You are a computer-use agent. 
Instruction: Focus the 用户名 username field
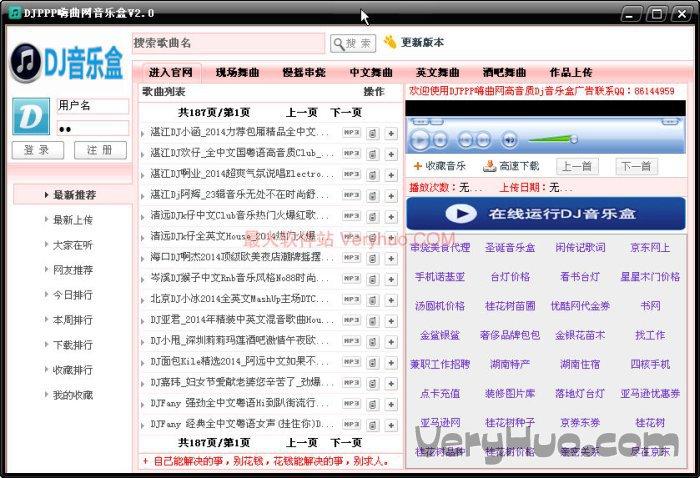pos(93,106)
